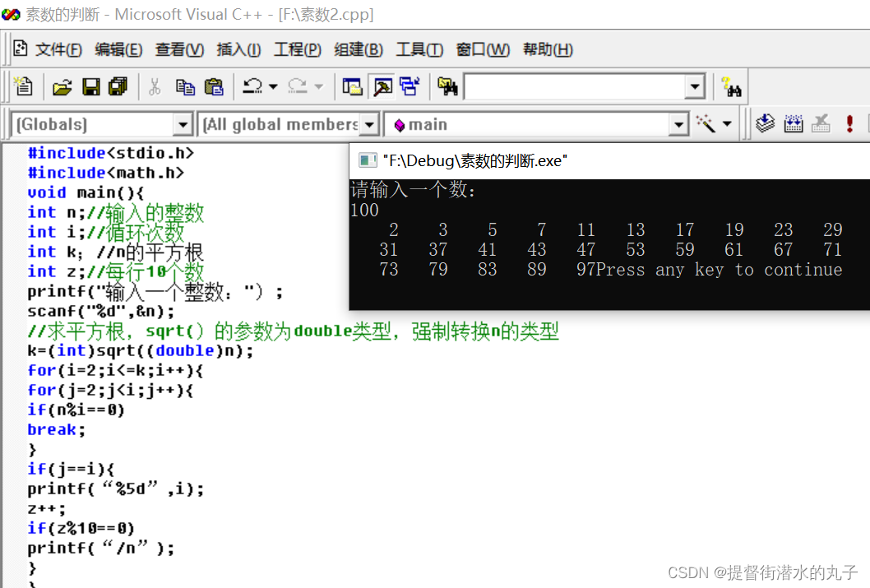The width and height of the screenshot is (870, 588).
Task: Click the k=(int)sqrt((double)n); line
Action: tap(141, 350)
